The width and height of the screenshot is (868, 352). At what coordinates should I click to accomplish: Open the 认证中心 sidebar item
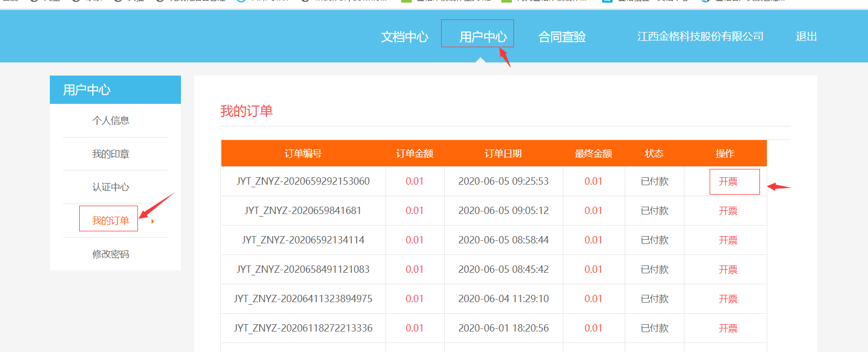tap(111, 187)
